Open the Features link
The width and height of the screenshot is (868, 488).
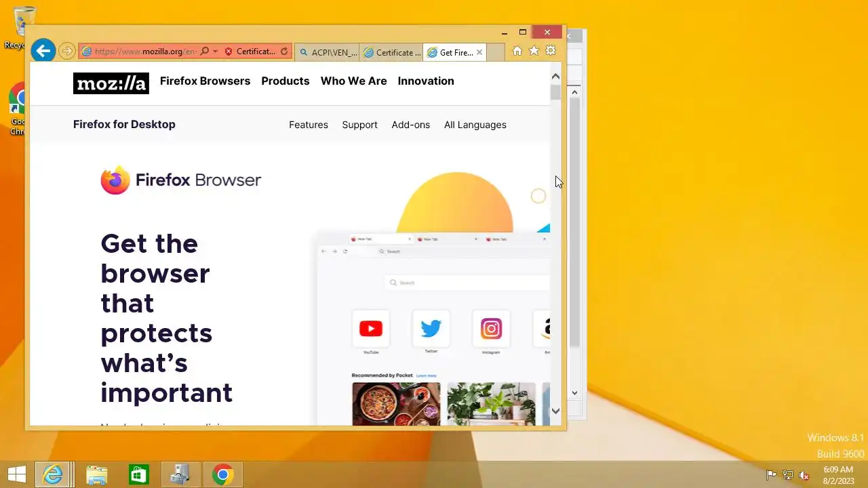tap(309, 125)
